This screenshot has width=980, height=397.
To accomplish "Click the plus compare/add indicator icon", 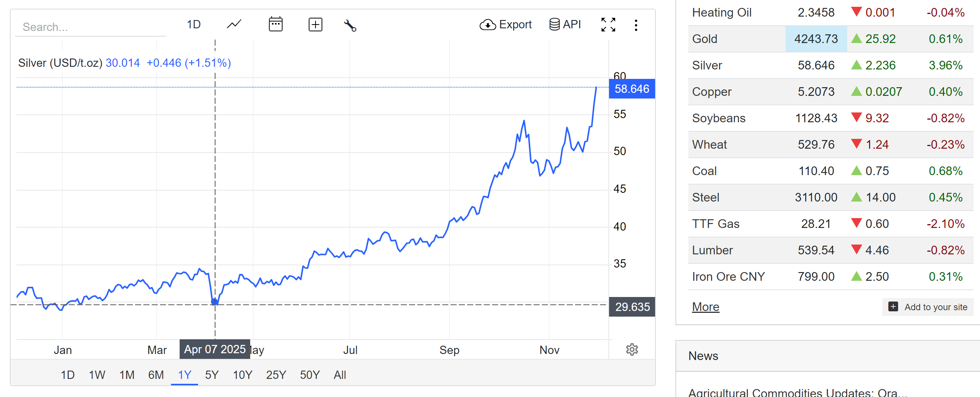I will tap(315, 25).
